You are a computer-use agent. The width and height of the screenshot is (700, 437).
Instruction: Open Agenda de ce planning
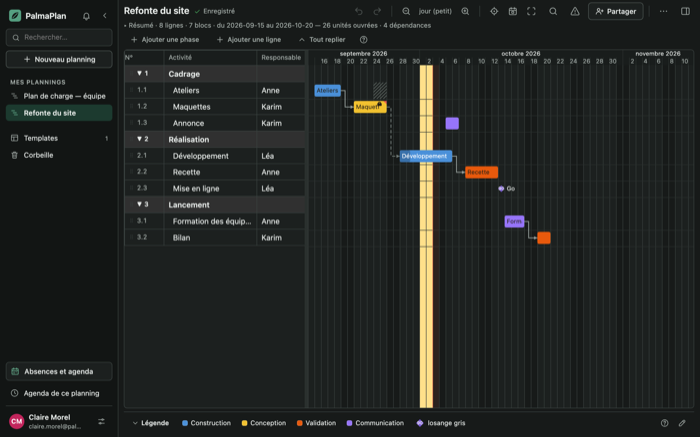[59, 393]
